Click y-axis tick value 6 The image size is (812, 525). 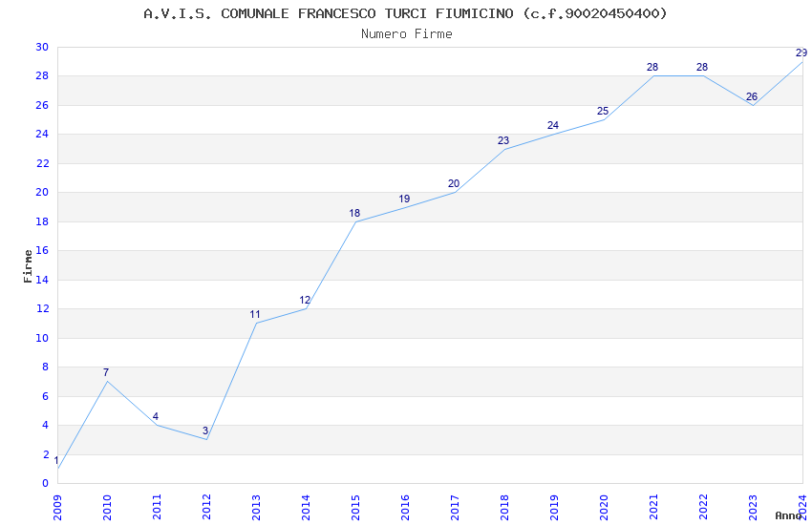tap(46, 396)
